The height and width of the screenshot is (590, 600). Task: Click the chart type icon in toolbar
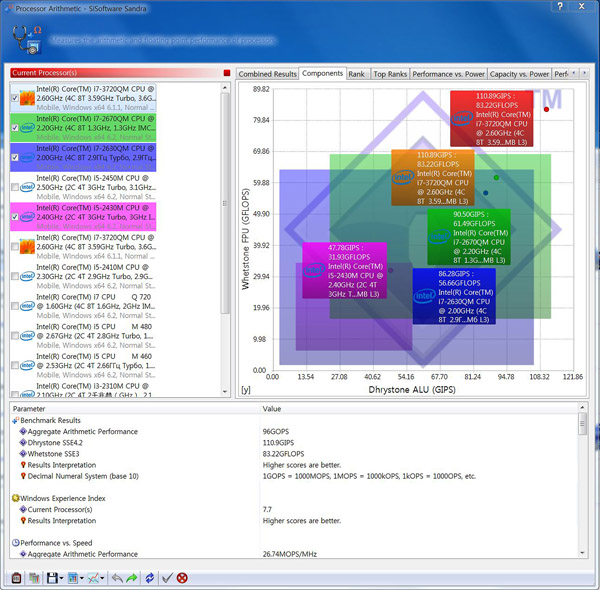tap(73, 578)
